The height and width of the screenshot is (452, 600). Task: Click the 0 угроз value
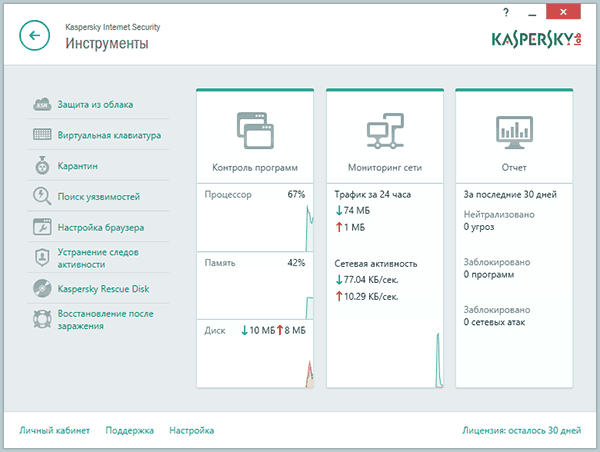point(479,227)
